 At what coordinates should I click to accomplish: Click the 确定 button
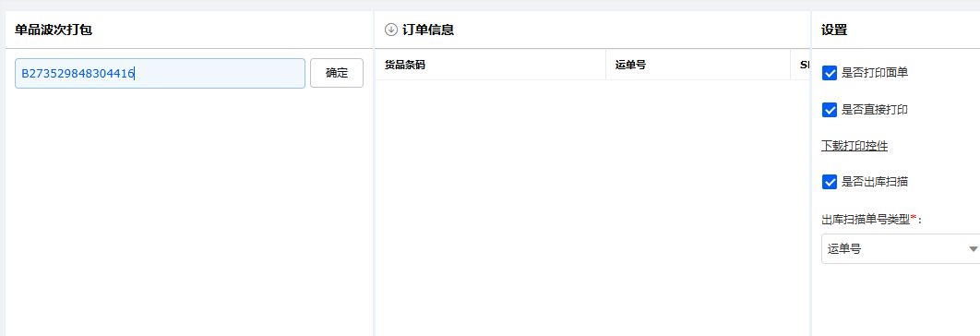[337, 73]
